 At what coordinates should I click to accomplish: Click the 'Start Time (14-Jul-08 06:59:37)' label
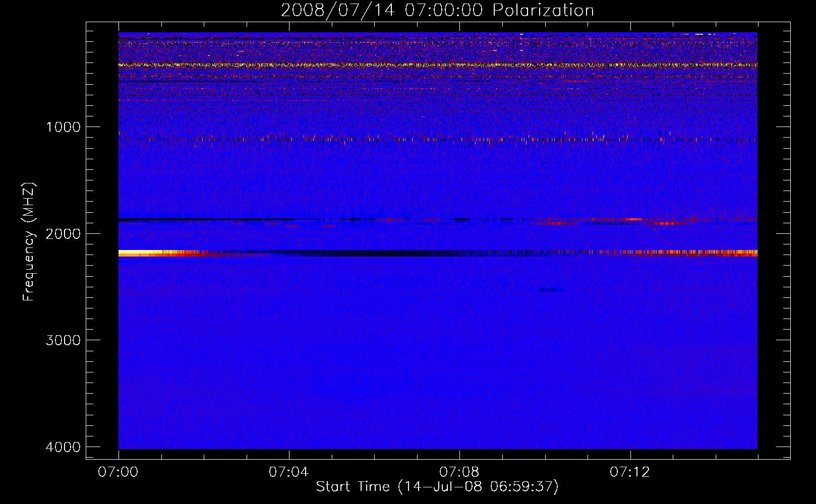(437, 487)
